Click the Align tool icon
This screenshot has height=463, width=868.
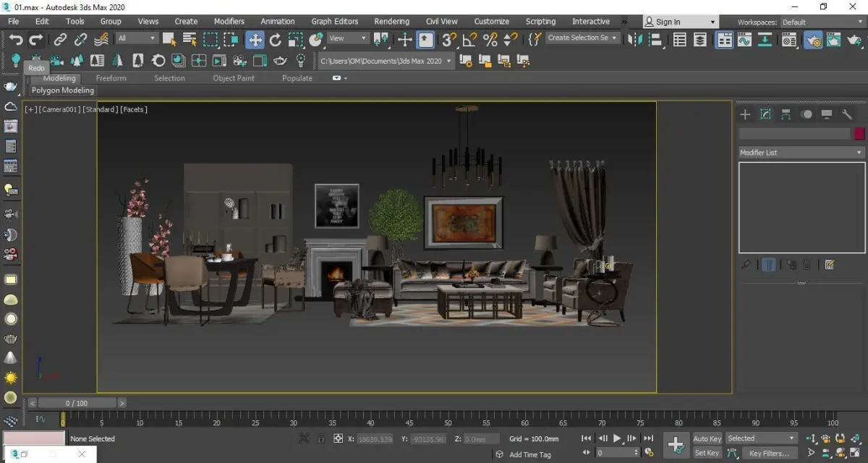[655, 39]
